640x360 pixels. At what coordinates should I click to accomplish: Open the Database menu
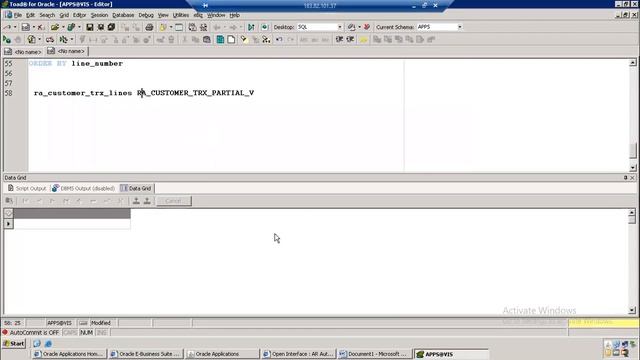[123, 15]
